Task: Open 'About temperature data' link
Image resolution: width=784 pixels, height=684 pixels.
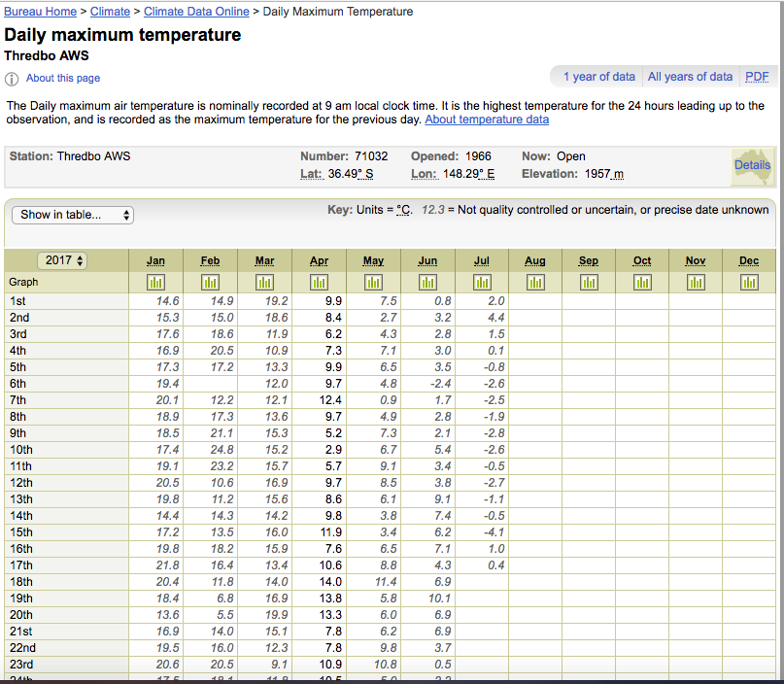Action: coord(487,120)
